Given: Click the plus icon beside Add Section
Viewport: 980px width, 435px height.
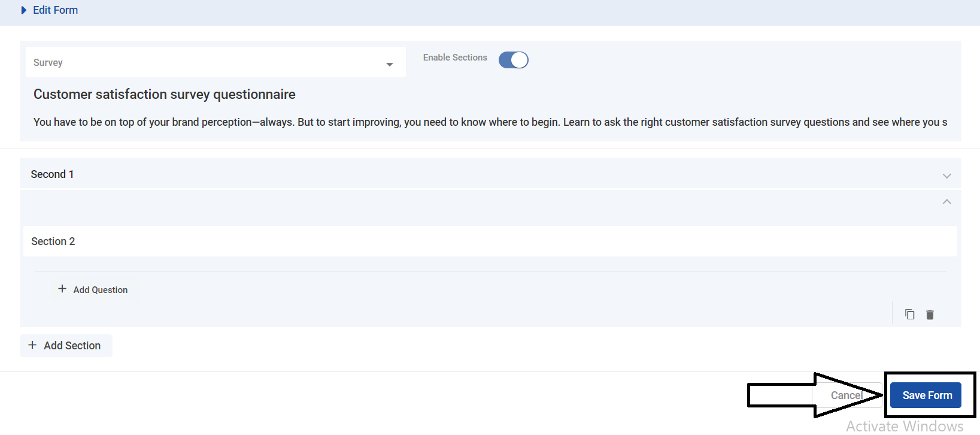Looking at the screenshot, I should (32, 345).
